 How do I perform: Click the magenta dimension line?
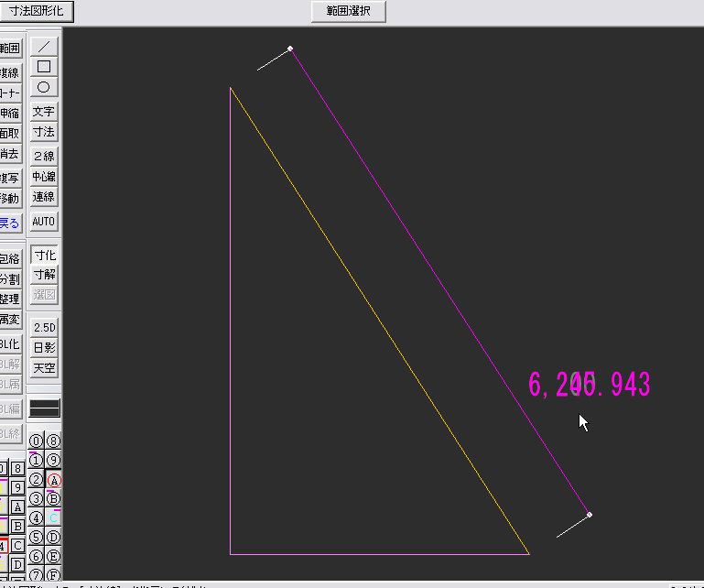point(439,281)
